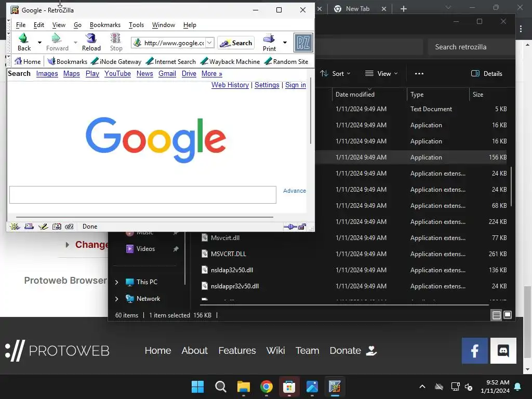Expand Network in the navigation tree
The height and width of the screenshot is (399, 532).
[117, 299]
